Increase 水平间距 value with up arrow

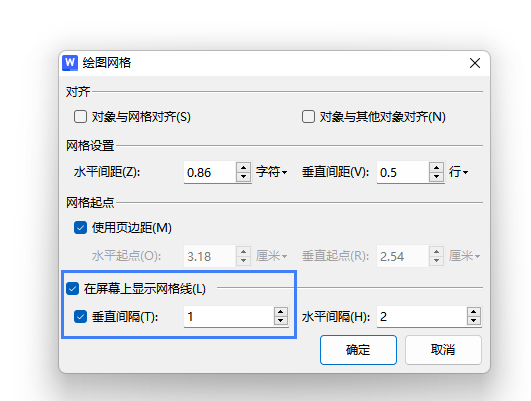click(243, 168)
